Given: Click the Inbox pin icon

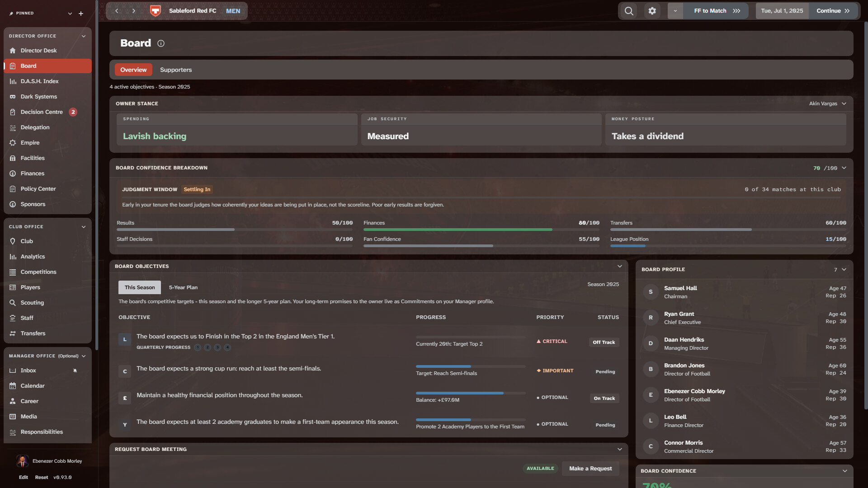Looking at the screenshot, I should click(x=75, y=371).
